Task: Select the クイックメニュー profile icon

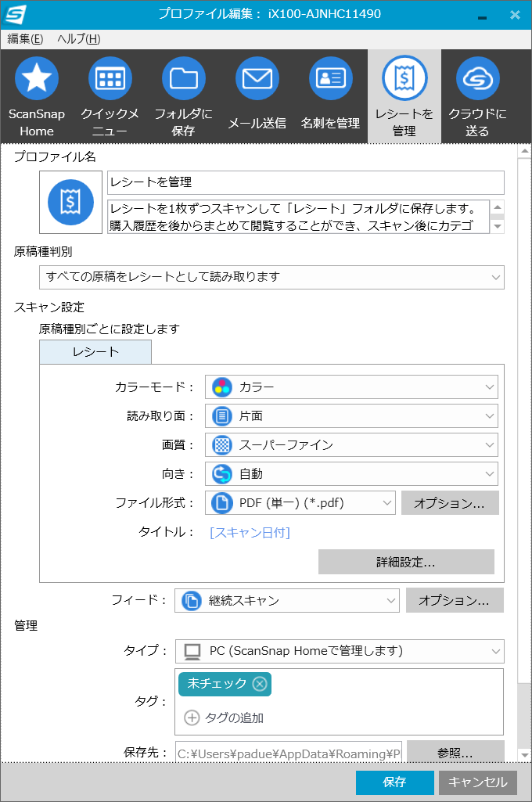Action: coord(110,97)
